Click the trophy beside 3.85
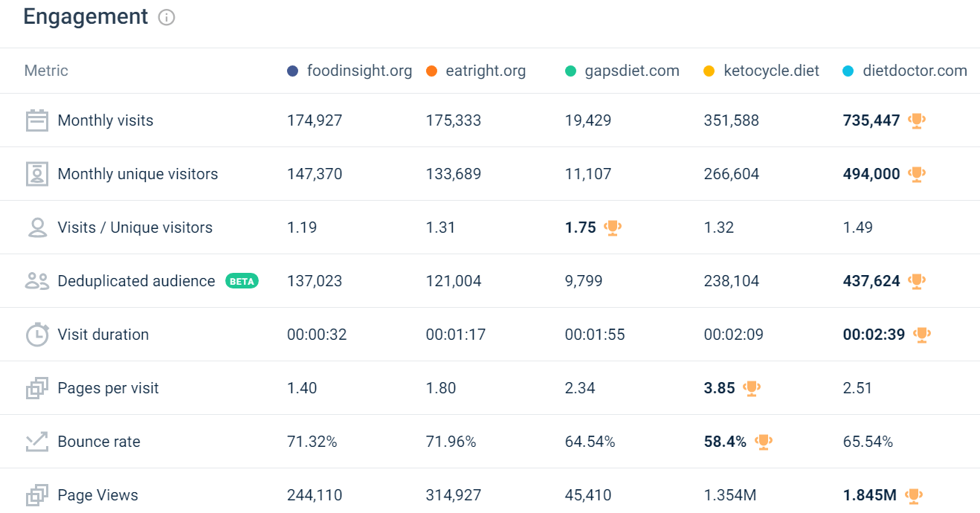 [x=752, y=388]
